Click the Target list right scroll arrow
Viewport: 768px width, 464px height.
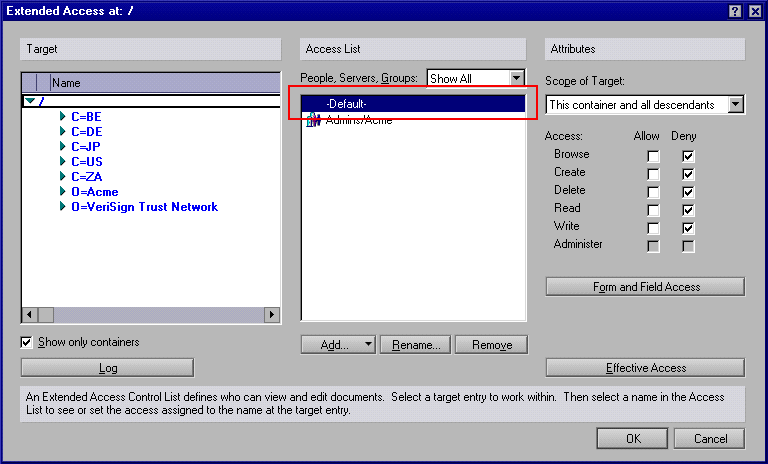point(271,315)
